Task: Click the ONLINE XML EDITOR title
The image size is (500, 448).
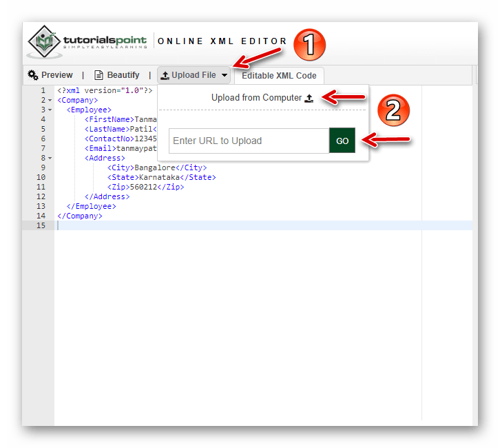Action: coord(222,41)
